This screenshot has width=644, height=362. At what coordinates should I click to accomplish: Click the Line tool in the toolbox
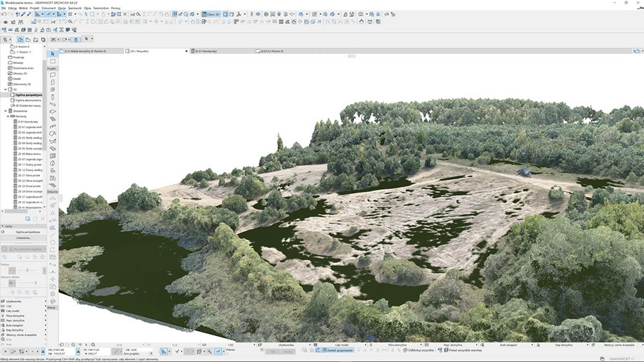pos(52,235)
